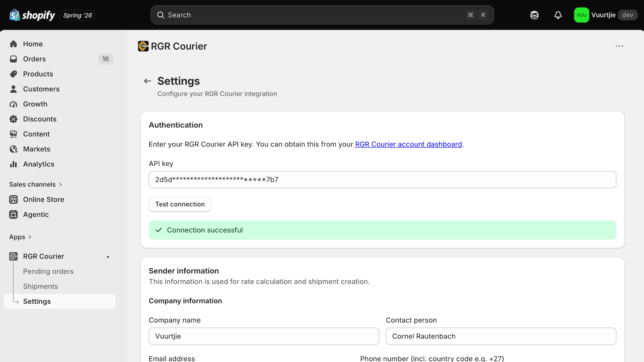Click the Products tag icon

14,74
